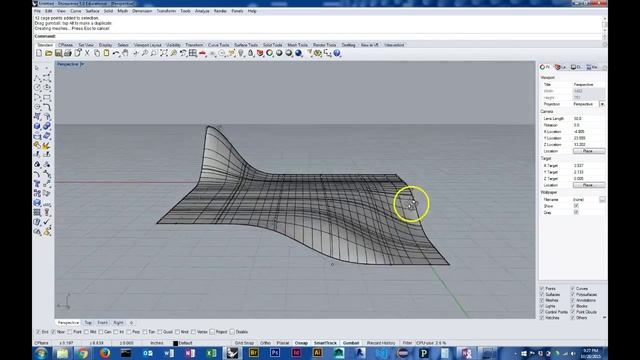
Task: Toggle the Surfaces filter checkbox
Action: coord(542,294)
